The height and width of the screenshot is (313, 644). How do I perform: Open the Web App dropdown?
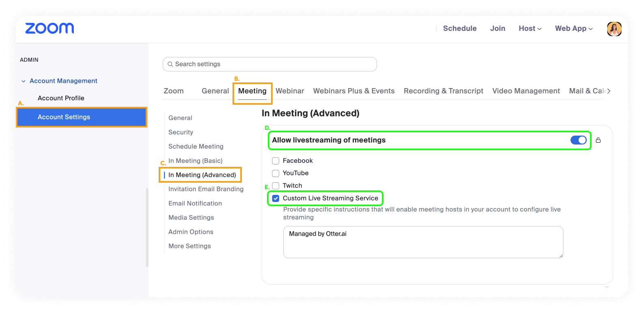574,28
